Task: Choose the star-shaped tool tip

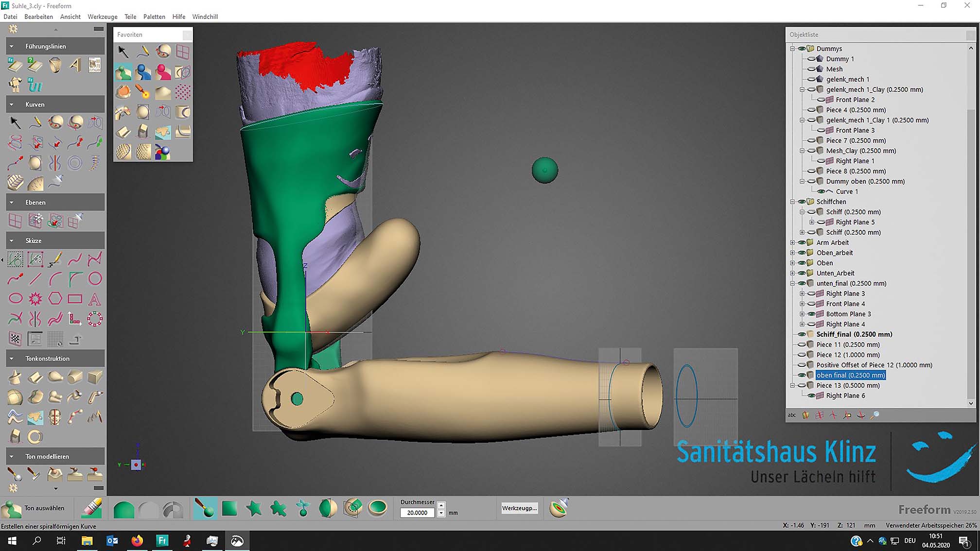Action: [254, 509]
